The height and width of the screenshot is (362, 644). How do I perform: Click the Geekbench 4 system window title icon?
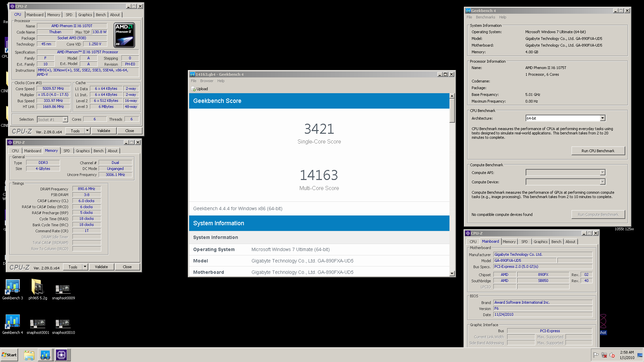click(x=468, y=11)
